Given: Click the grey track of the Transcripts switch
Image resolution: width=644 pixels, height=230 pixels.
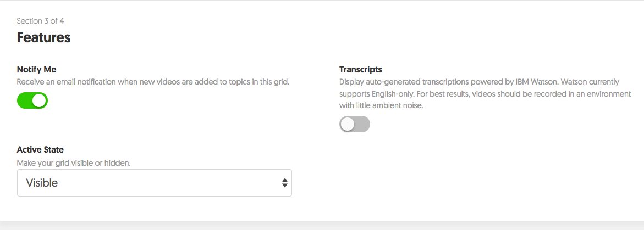Looking at the screenshot, I should pyautogui.click(x=362, y=125).
